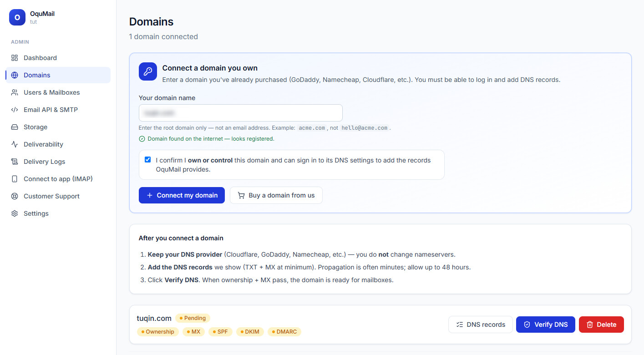Click Buy a domain from us
Screen dimensions: 644x355
(x=276, y=195)
